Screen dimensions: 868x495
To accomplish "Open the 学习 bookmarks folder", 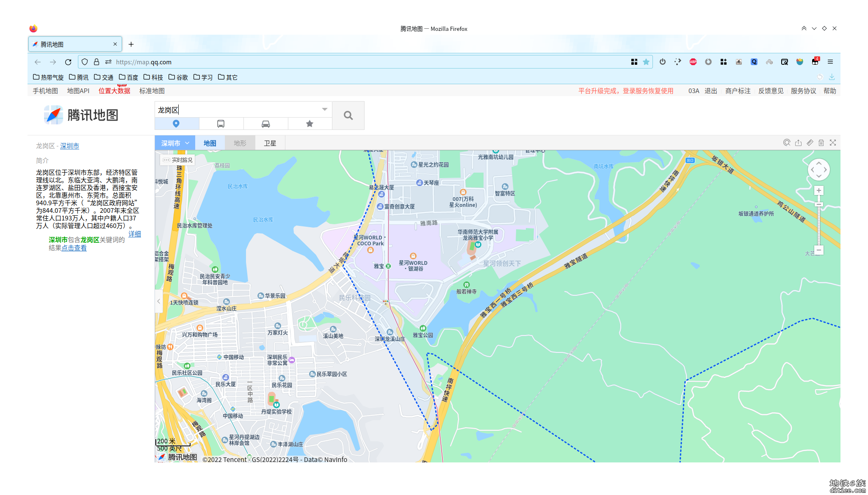I will 203,77.
